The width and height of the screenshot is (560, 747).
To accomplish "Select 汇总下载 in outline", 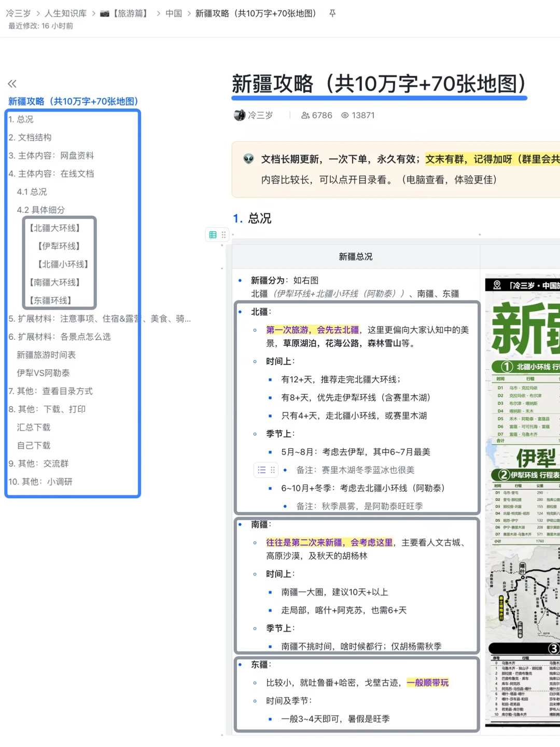I will 34,428.
